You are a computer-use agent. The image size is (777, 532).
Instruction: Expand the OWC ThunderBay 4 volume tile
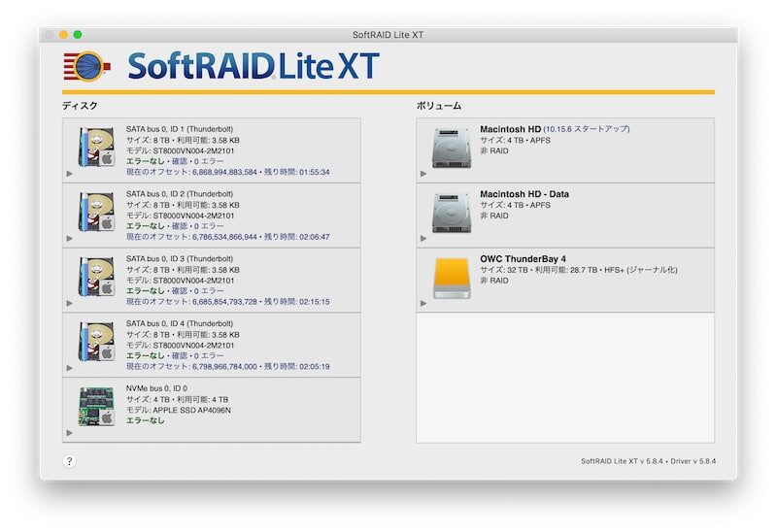tap(423, 303)
